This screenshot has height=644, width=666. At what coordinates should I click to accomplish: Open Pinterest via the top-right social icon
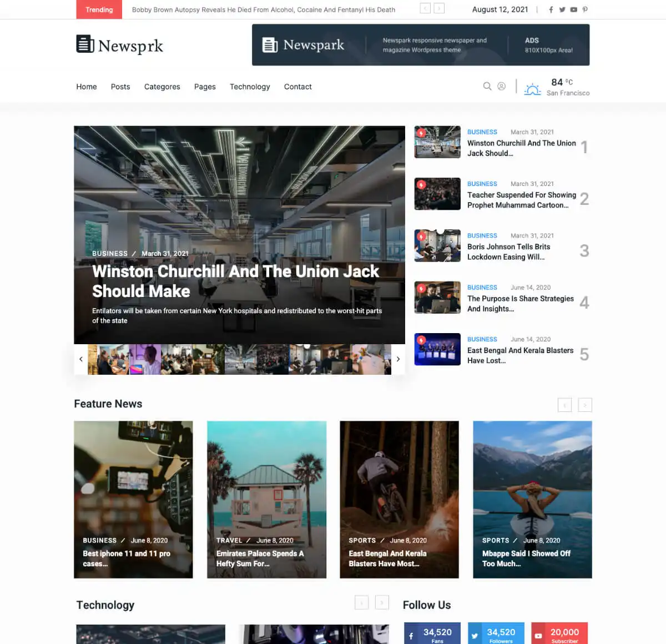coord(586,9)
